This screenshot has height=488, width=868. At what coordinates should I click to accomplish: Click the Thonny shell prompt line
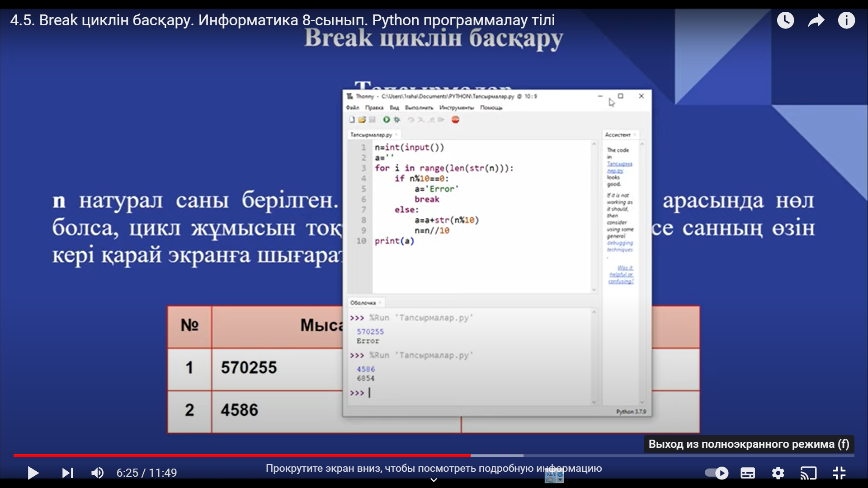[x=407, y=393]
